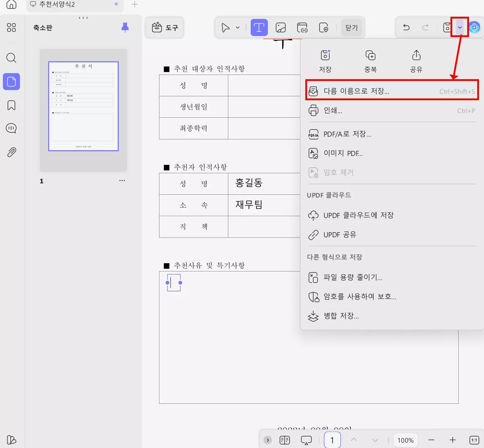The image size is (484, 448).
Task: Click the image insert icon in the toolbar
Action: 281,27
